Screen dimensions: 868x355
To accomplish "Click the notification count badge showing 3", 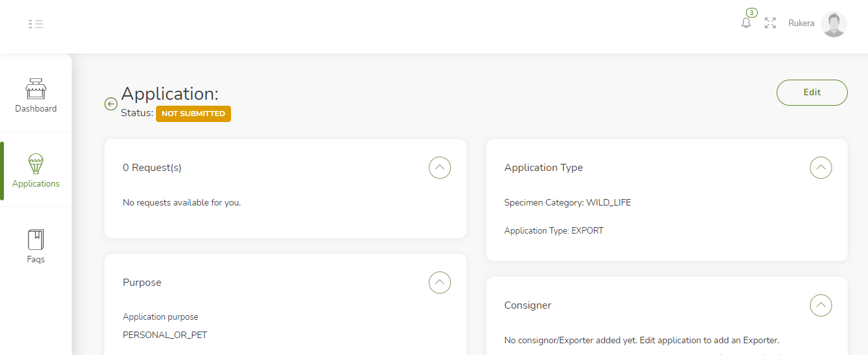I will 752,12.
